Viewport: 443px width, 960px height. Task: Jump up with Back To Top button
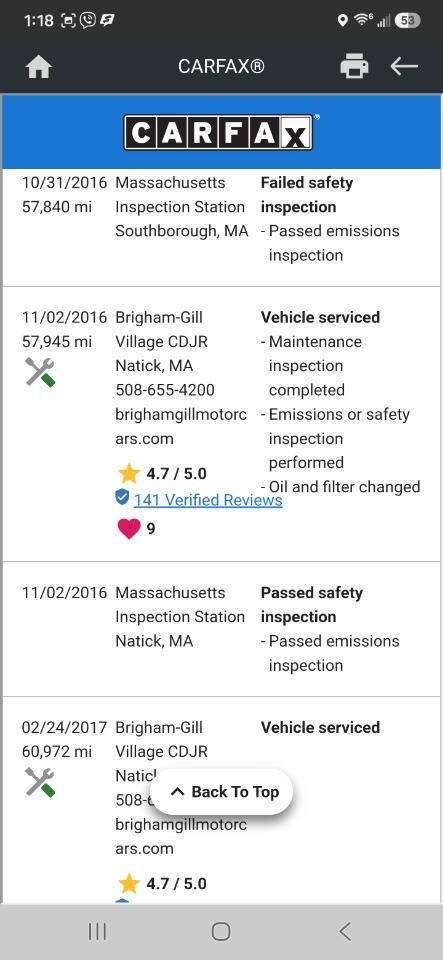pos(222,792)
